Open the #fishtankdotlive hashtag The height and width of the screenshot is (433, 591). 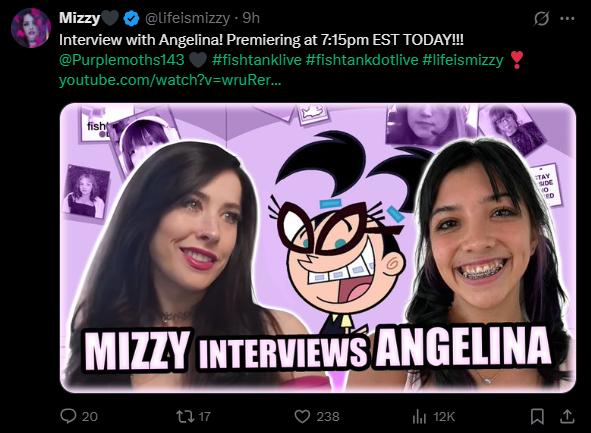(362, 60)
